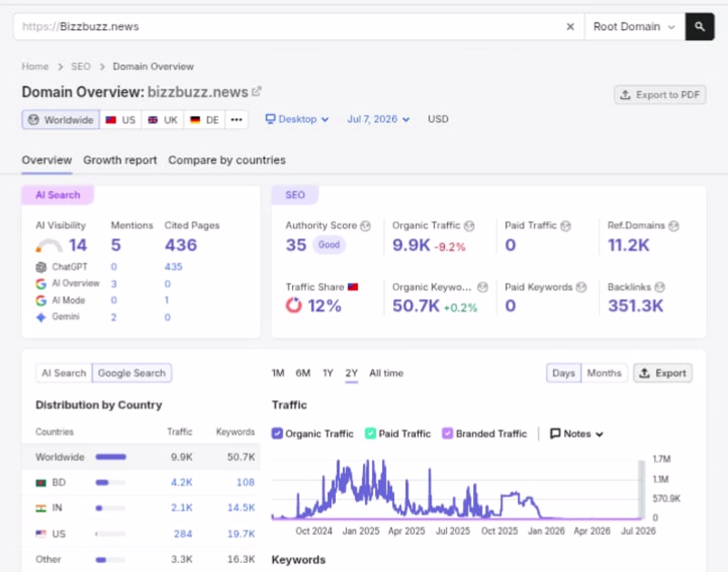728x572 pixels.
Task: Click the BD traffic value 4.2K
Action: pyautogui.click(x=181, y=483)
